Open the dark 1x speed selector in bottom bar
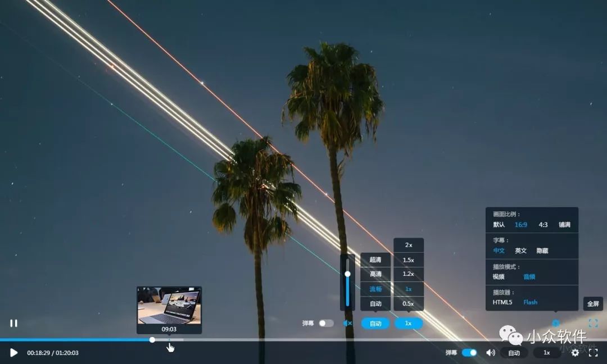Viewport: 607px width, 364px height. [547, 352]
